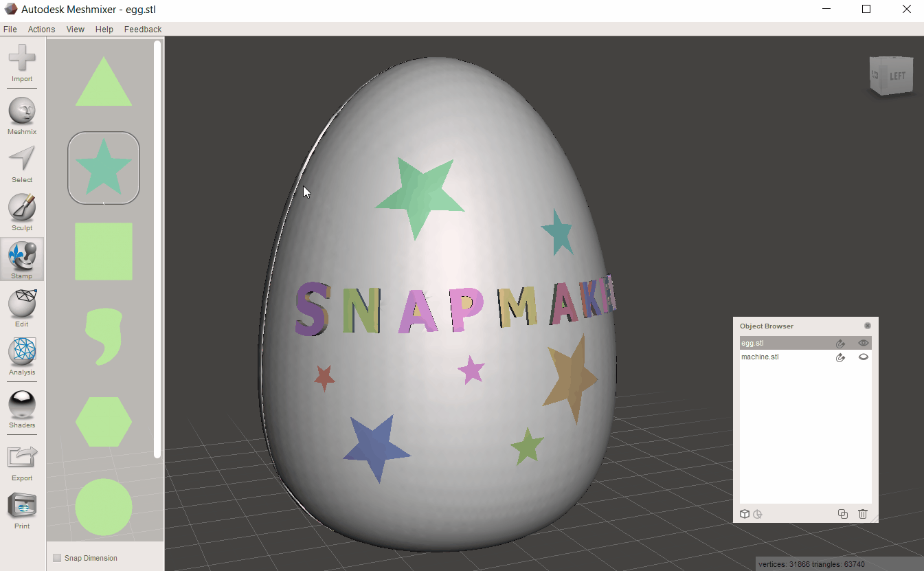Open the Edit tools
Image resolution: width=924 pixels, height=571 pixels.
22,309
